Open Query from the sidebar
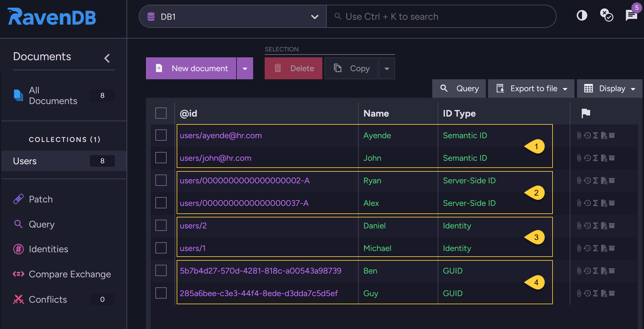This screenshot has height=329, width=644. pos(42,224)
